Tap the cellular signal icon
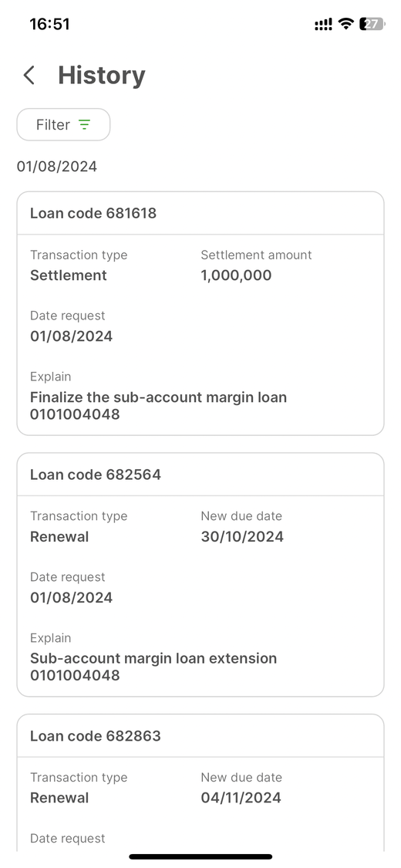The height and width of the screenshot is (868, 401). pos(324,25)
